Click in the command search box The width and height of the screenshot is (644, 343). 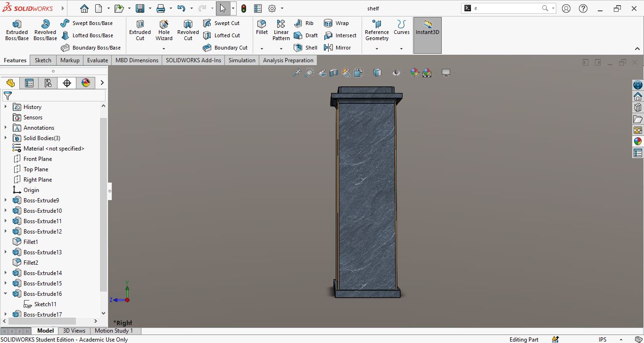pos(507,8)
